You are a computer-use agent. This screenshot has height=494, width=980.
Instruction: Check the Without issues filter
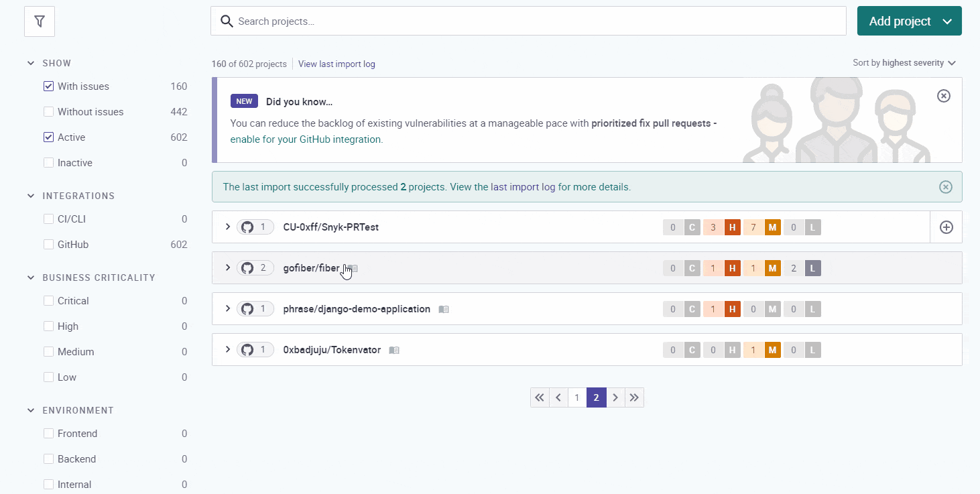(48, 112)
